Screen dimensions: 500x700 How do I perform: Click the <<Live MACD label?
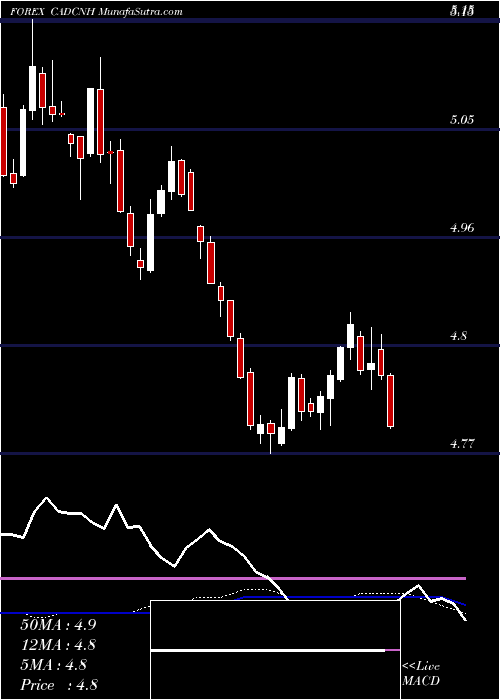[x=421, y=674]
